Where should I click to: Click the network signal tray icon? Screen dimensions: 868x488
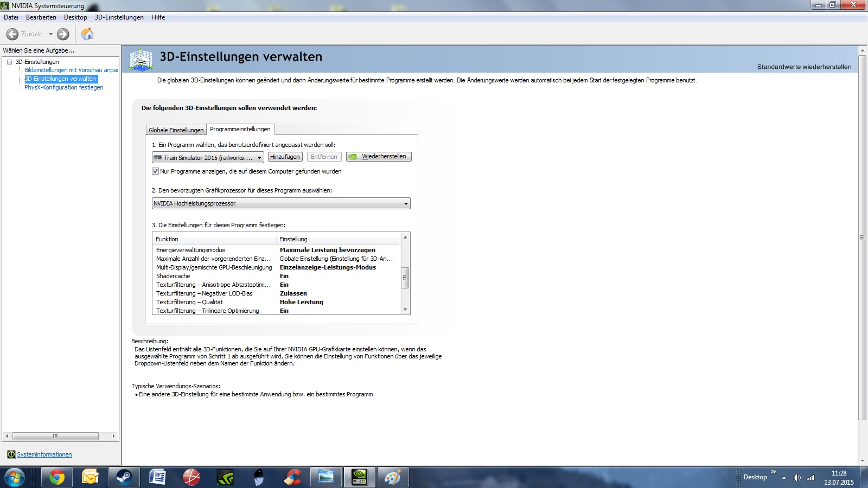(810, 478)
